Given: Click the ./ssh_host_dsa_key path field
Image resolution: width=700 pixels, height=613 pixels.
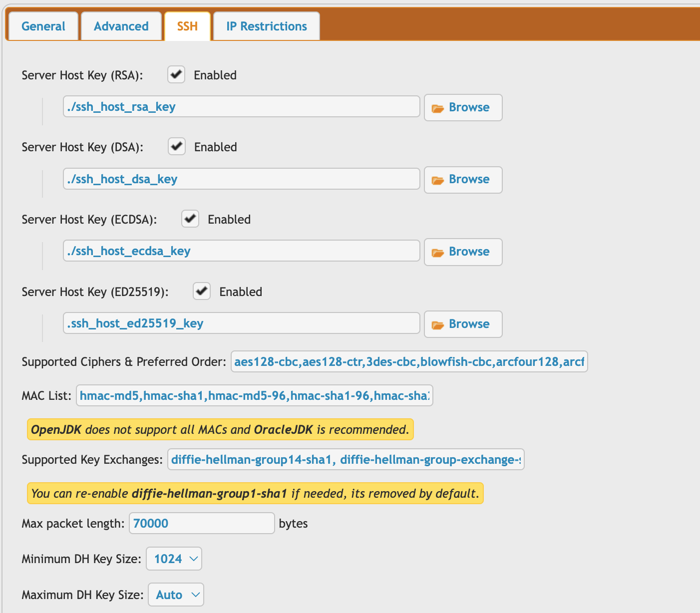Looking at the screenshot, I should click(241, 179).
